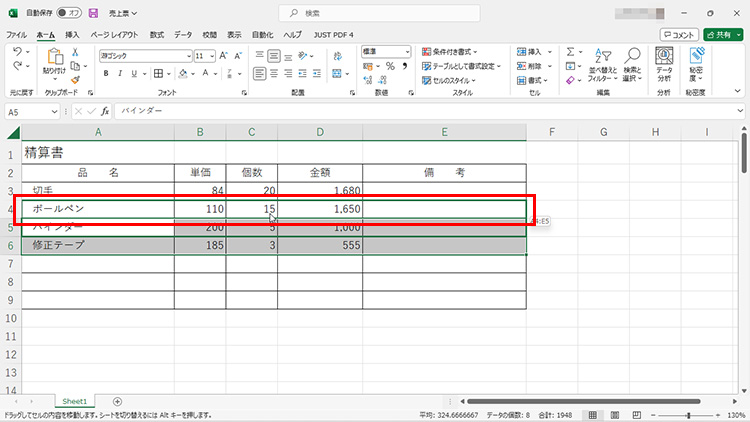Toggle Bold formatting
750x422 pixels.
pos(104,73)
